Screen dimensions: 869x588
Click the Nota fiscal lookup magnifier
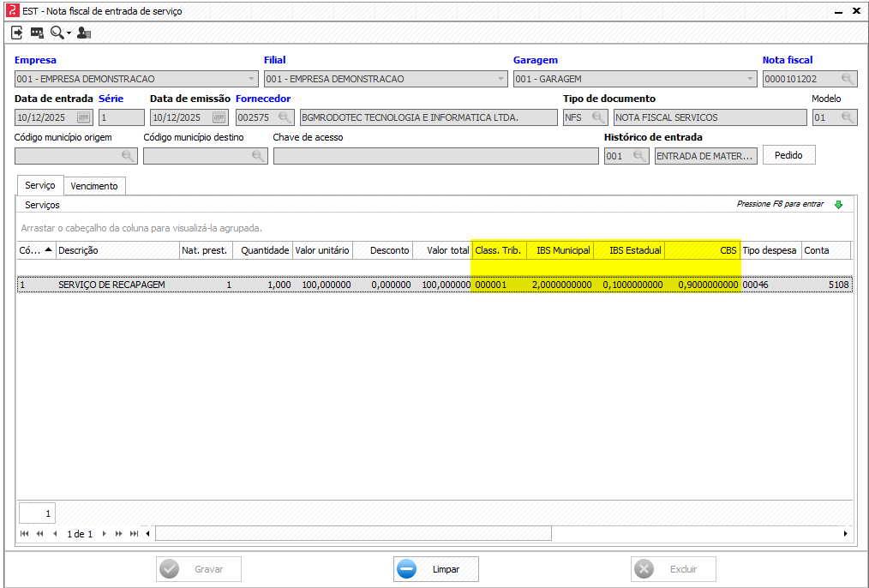click(848, 79)
